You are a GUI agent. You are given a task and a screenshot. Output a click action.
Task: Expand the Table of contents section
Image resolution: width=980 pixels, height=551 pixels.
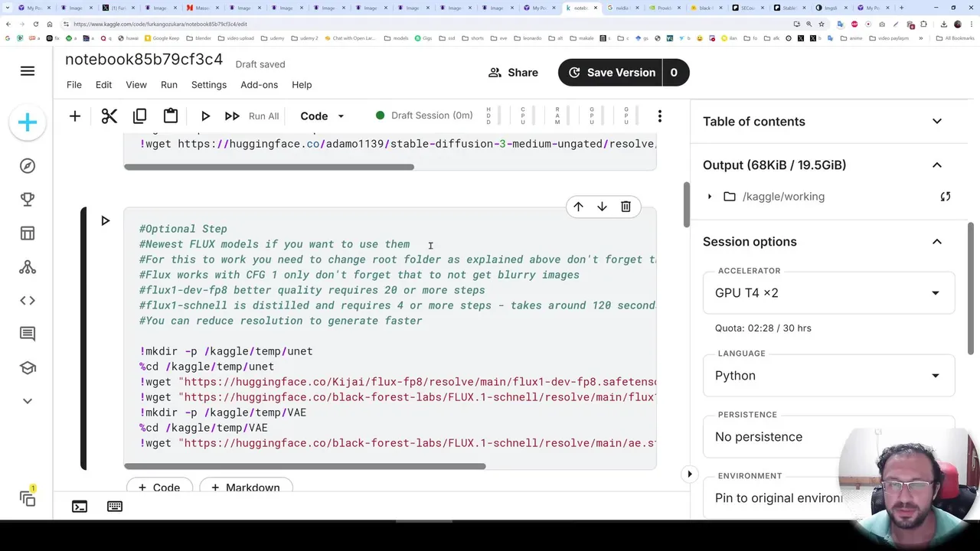[x=937, y=122]
